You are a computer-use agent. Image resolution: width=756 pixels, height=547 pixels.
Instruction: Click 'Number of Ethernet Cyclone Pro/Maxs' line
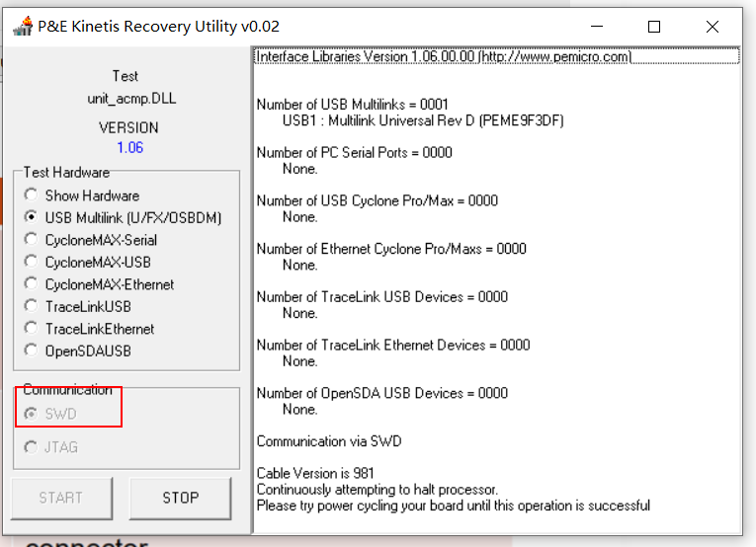(x=391, y=249)
